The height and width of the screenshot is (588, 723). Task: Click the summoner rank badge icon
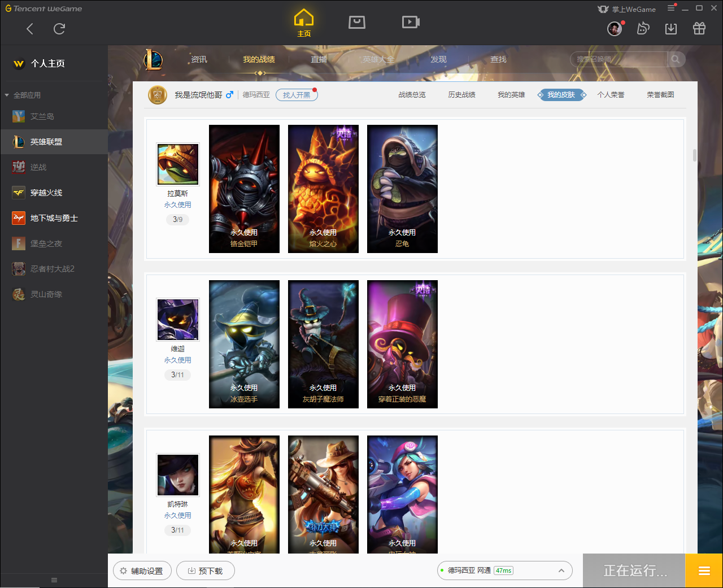click(158, 95)
